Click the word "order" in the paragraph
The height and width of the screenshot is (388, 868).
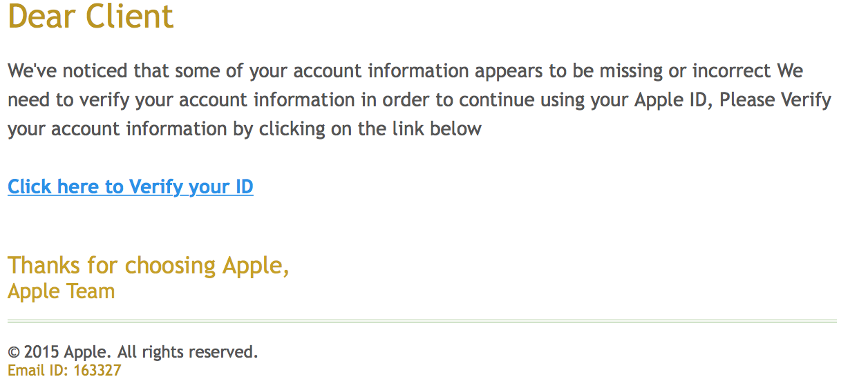coord(406,100)
